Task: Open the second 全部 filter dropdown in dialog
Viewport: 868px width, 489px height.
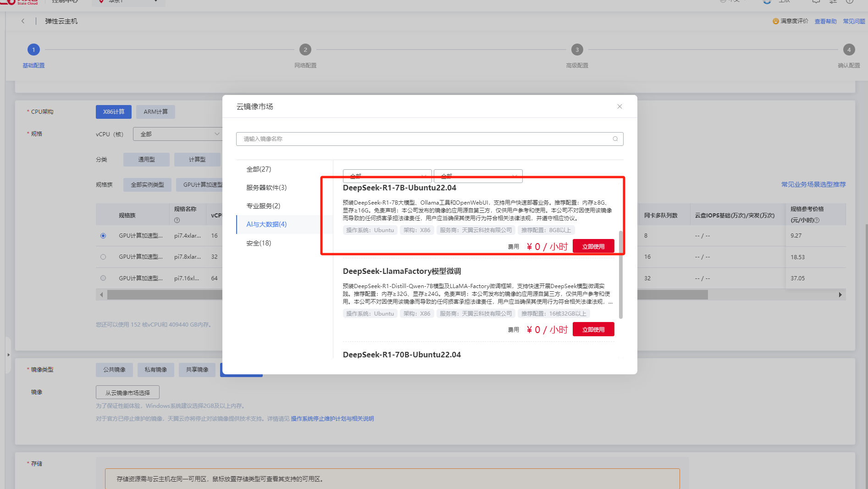Action: [x=478, y=176]
